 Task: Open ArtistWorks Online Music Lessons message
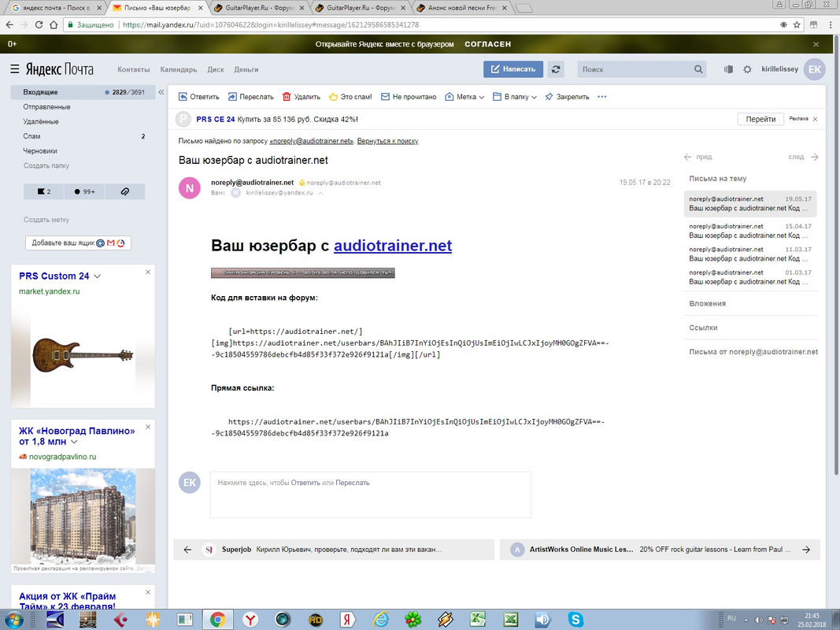pos(660,550)
